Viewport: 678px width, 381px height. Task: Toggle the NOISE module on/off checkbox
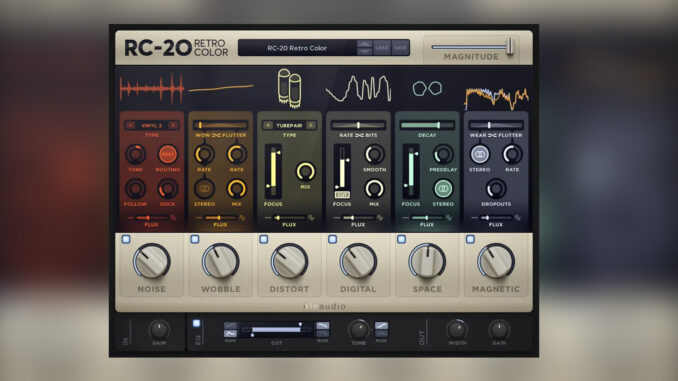[x=126, y=239]
